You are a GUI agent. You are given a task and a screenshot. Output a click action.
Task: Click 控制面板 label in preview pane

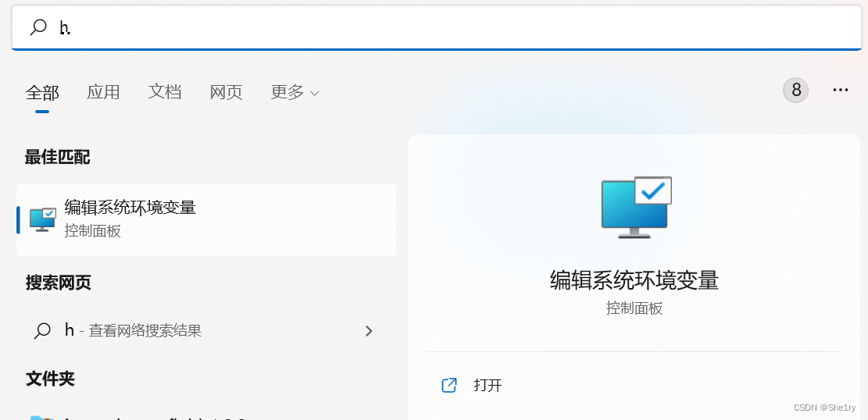pos(634,308)
